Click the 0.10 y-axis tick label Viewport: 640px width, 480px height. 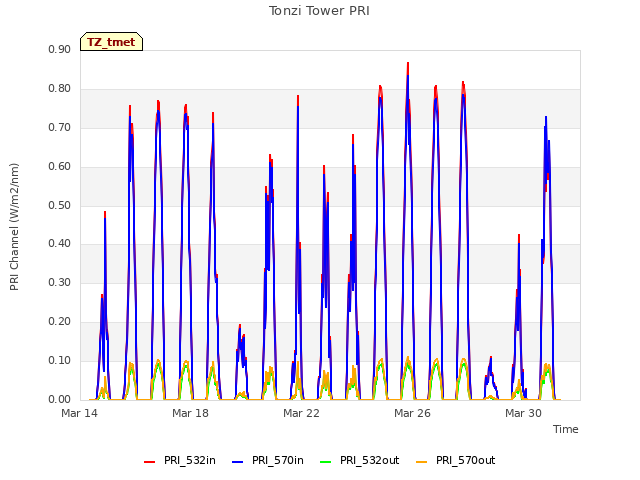click(x=60, y=361)
